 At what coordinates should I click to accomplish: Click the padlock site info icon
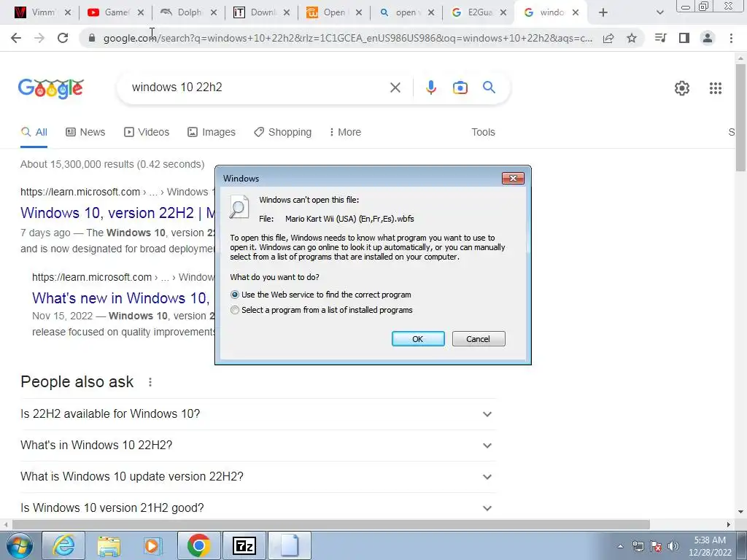tap(92, 38)
